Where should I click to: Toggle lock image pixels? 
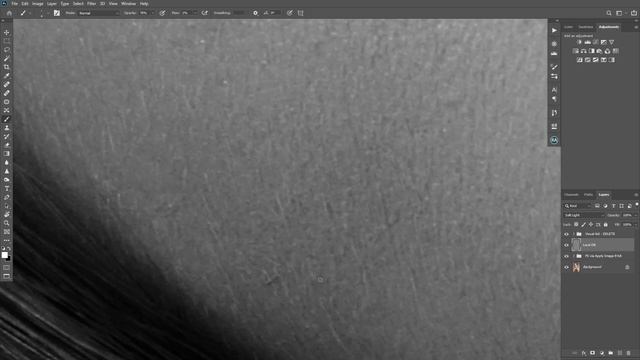pyautogui.click(x=583, y=224)
